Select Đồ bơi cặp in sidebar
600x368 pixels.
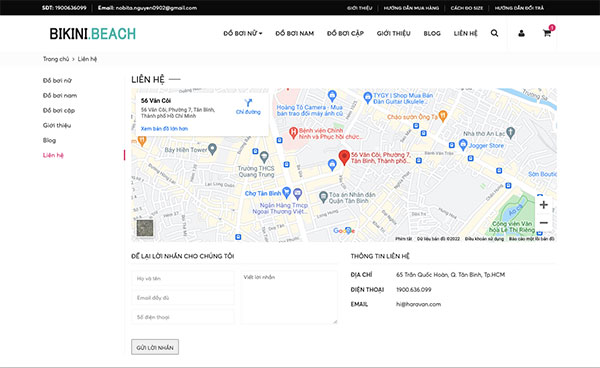pos(59,110)
